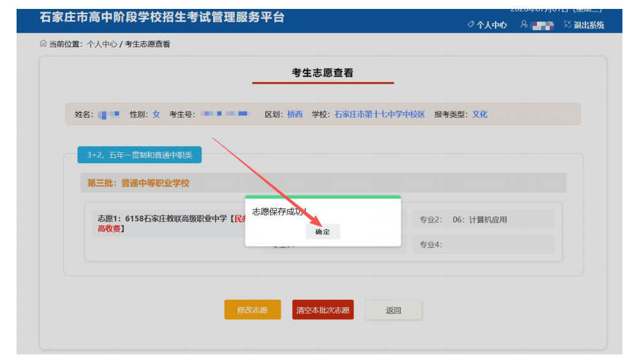
Task: Click the 第三批：普通中等职业学校 header
Action: pyautogui.click(x=323, y=183)
